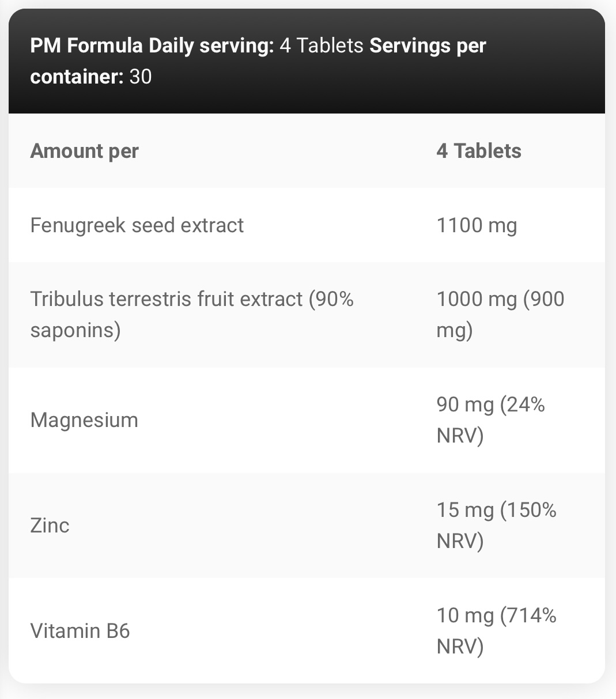The image size is (616, 699).
Task: Select the word saponins) in Tribulus row
Action: 75,330
